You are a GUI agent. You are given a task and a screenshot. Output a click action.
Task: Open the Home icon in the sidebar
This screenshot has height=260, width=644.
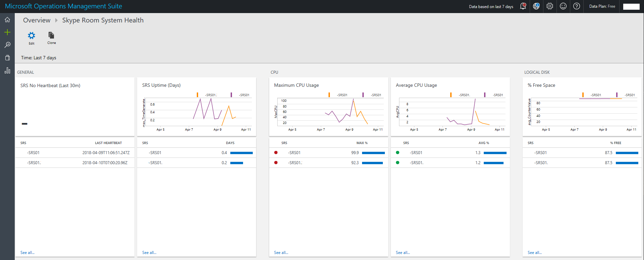coord(7,20)
